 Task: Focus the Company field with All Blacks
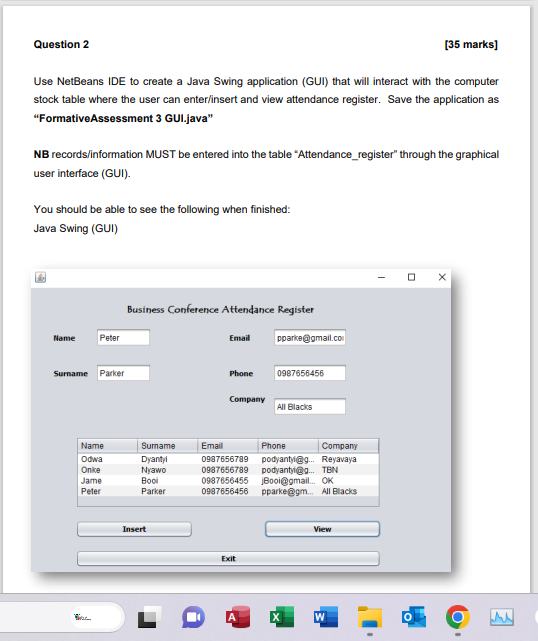pyautogui.click(x=310, y=407)
